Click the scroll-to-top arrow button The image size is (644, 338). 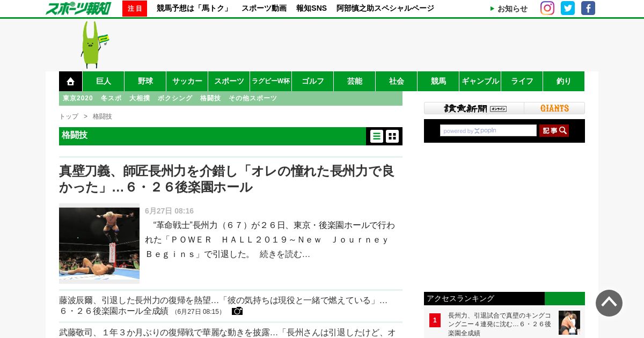(609, 303)
